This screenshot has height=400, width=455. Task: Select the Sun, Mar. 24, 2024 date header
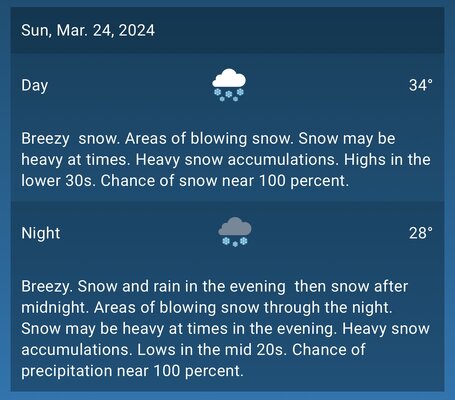click(88, 30)
